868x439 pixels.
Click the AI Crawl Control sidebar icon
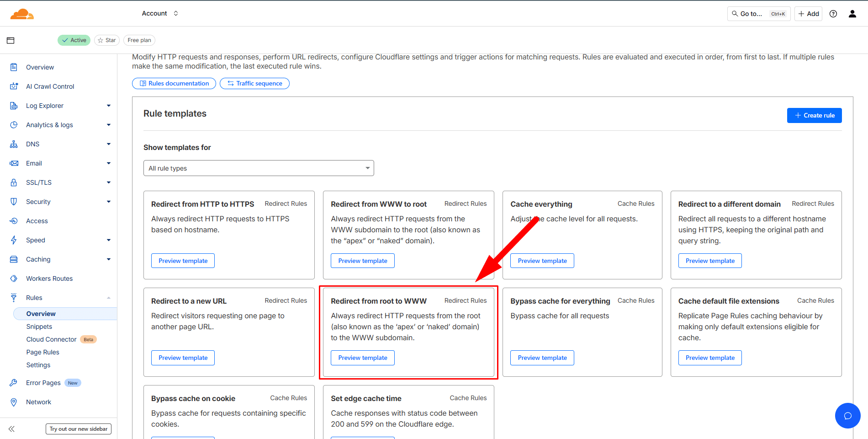[x=14, y=86]
